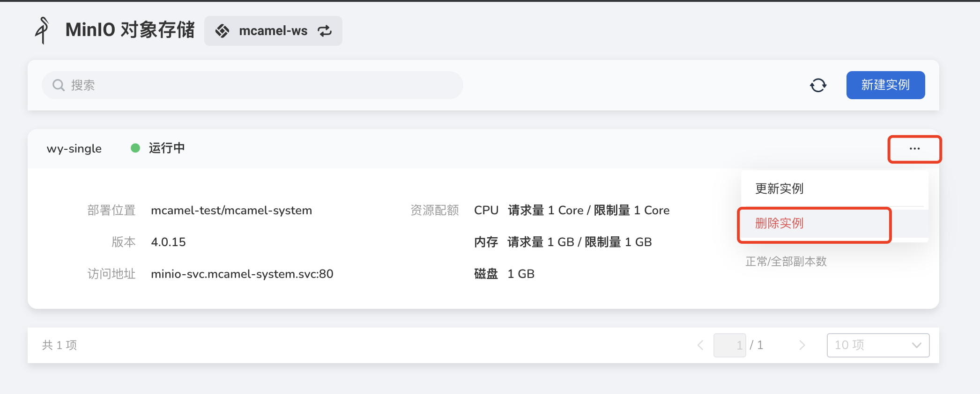980x394 pixels.
Task: Click the CPU quota line
Action: [x=572, y=211]
